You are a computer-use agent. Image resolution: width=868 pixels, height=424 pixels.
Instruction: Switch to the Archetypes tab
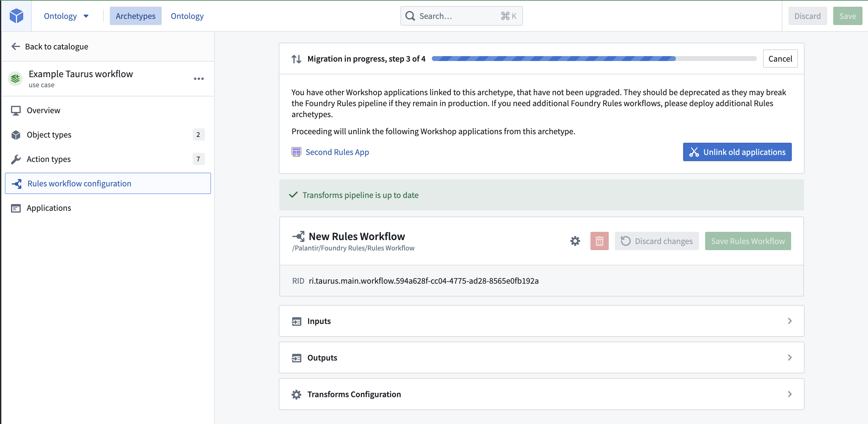point(135,16)
